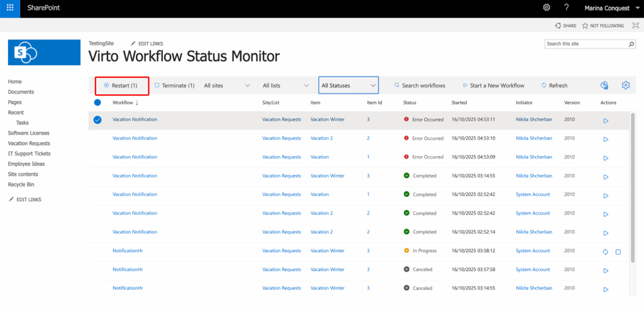The image size is (644, 310).
Task: Click the pencil Edit Links beside TestingSite
Action: pos(147,43)
